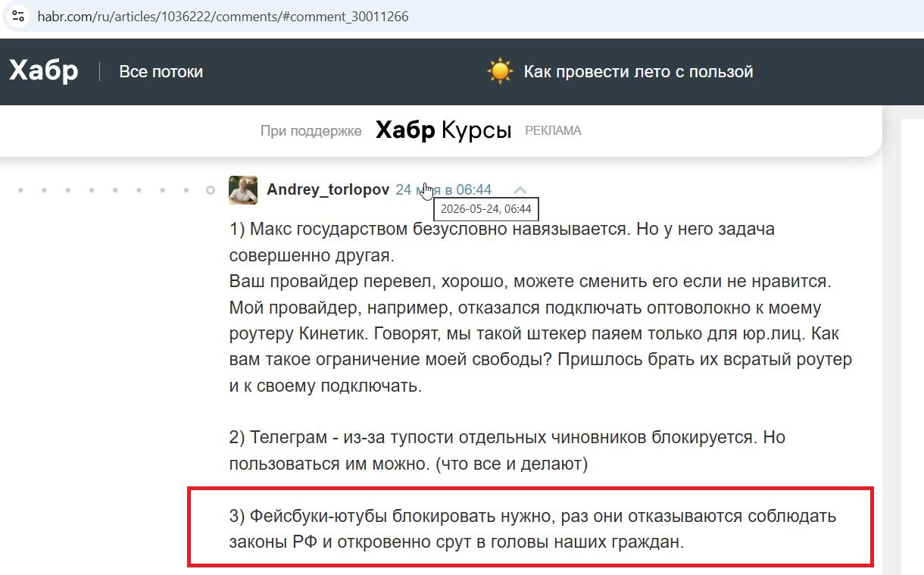Click Andrey_torlopov's avatar thumbnail
Screen dimensions: 924x575
click(x=243, y=189)
